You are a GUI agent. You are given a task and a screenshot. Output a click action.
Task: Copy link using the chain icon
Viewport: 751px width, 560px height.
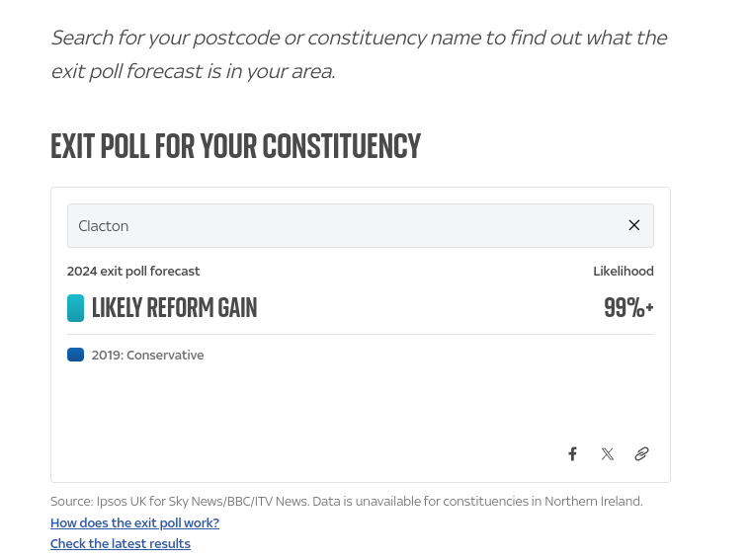click(641, 453)
